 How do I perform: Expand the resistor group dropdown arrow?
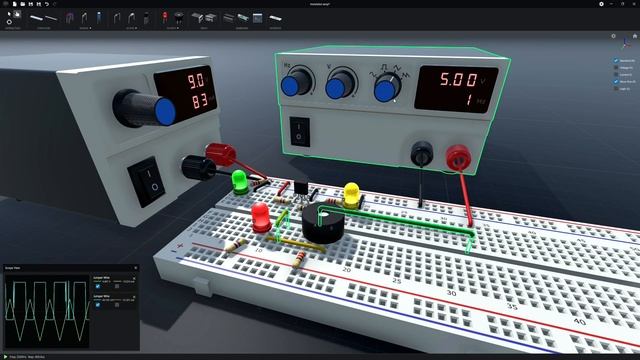[90, 28]
